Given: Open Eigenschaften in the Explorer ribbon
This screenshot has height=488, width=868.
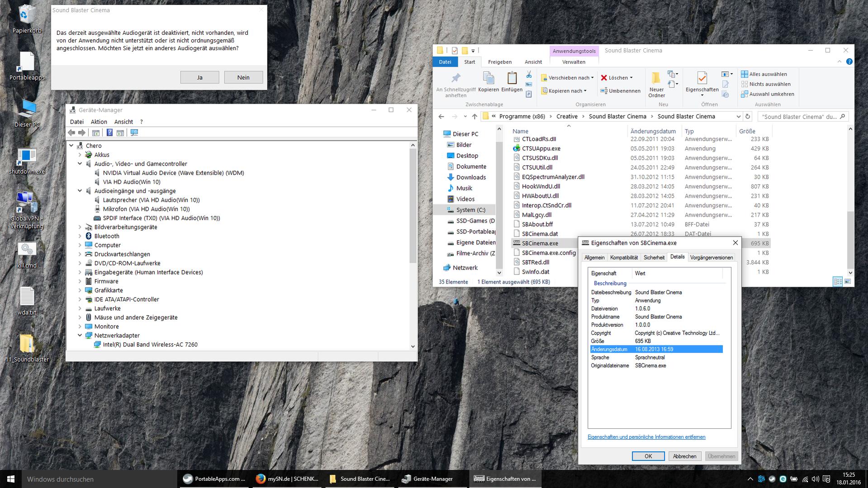Looking at the screenshot, I should click(702, 83).
